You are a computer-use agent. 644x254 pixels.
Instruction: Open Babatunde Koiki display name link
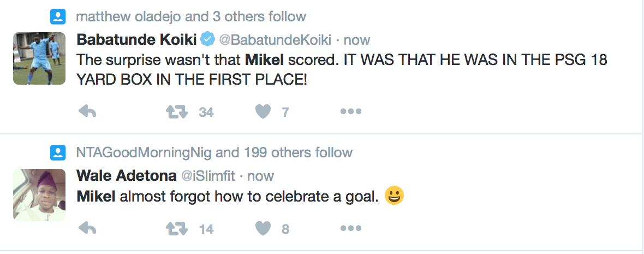pyautogui.click(x=136, y=39)
